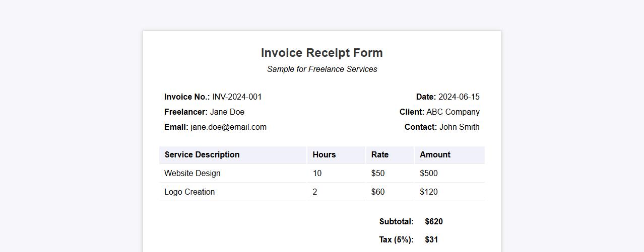Click the subtotal value $620
This screenshot has height=252, width=644.
[434, 222]
